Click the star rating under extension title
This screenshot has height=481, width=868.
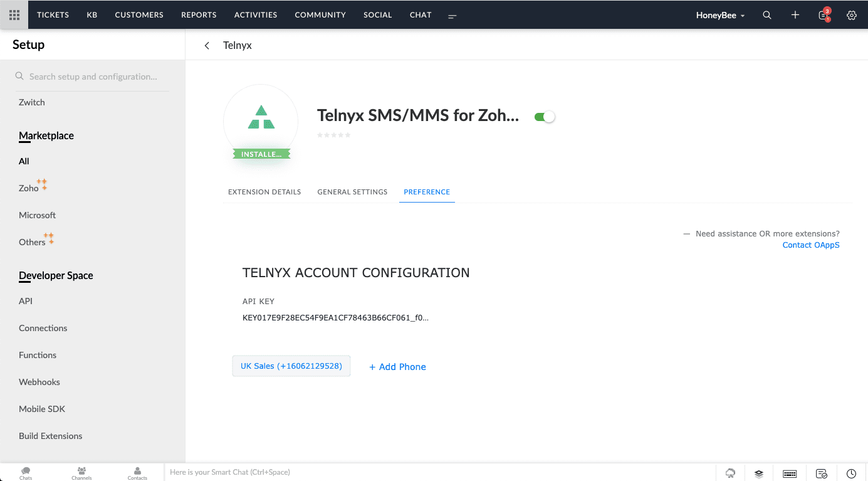pos(334,135)
